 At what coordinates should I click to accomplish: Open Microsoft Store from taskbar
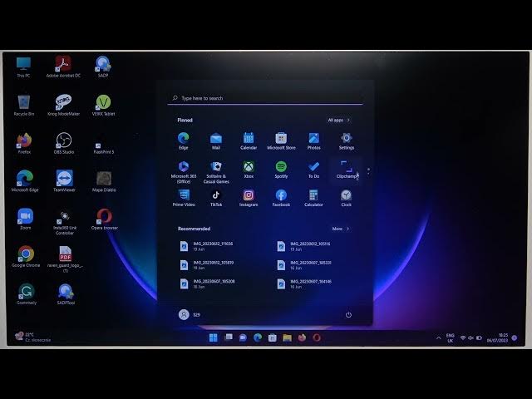click(272, 337)
